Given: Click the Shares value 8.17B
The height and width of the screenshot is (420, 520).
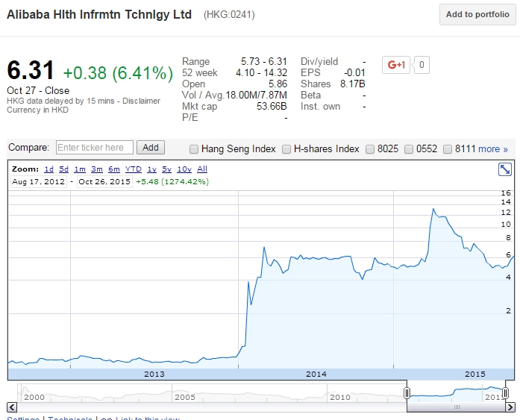Looking at the screenshot, I should click(353, 84).
